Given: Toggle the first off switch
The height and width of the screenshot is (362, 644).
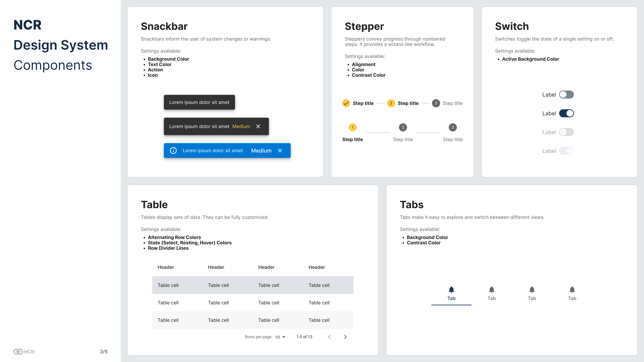Looking at the screenshot, I should (x=566, y=95).
